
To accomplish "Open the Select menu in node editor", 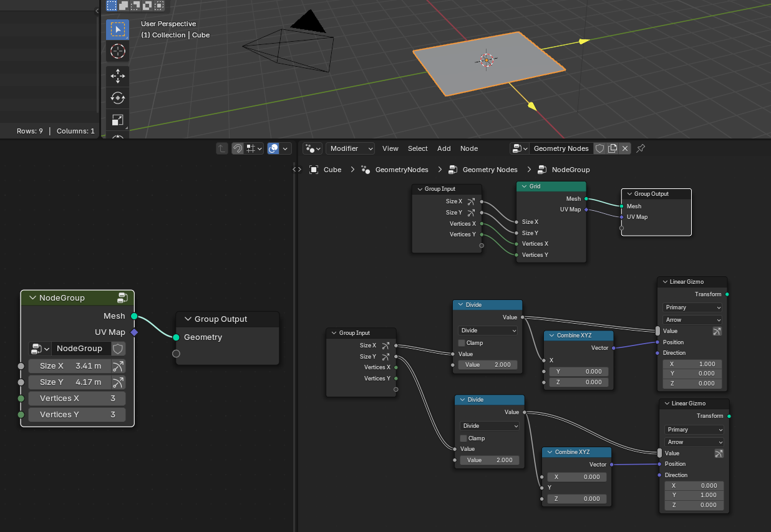I will coord(418,148).
